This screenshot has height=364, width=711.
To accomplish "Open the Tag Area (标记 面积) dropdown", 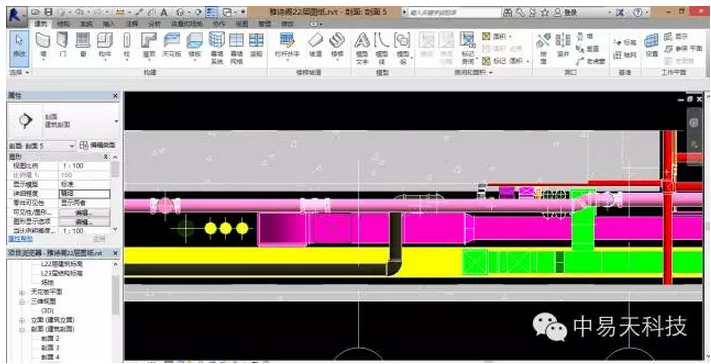I will point(506,60).
